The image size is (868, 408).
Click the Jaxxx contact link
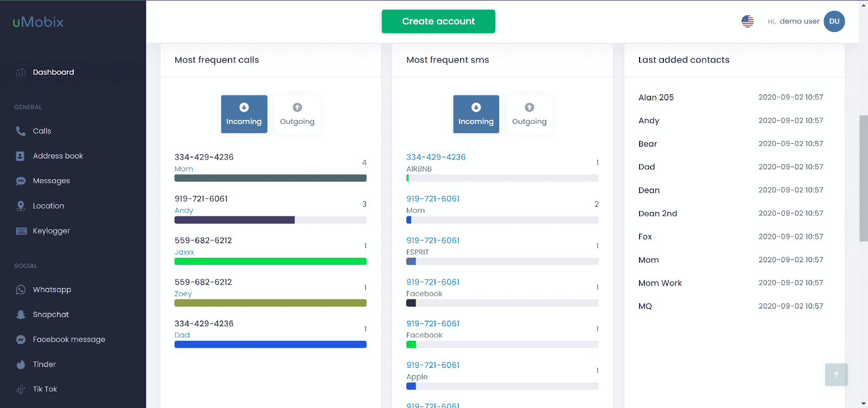pyautogui.click(x=184, y=252)
